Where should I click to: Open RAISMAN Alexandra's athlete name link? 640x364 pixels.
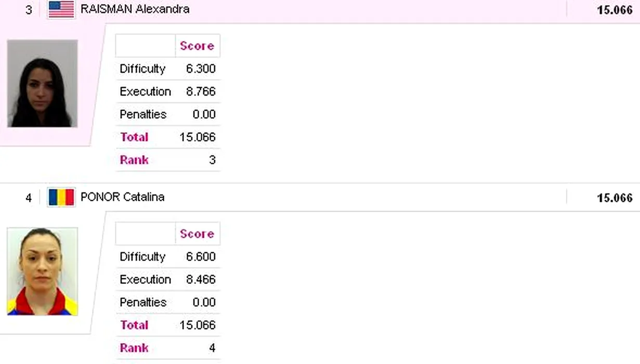135,9
